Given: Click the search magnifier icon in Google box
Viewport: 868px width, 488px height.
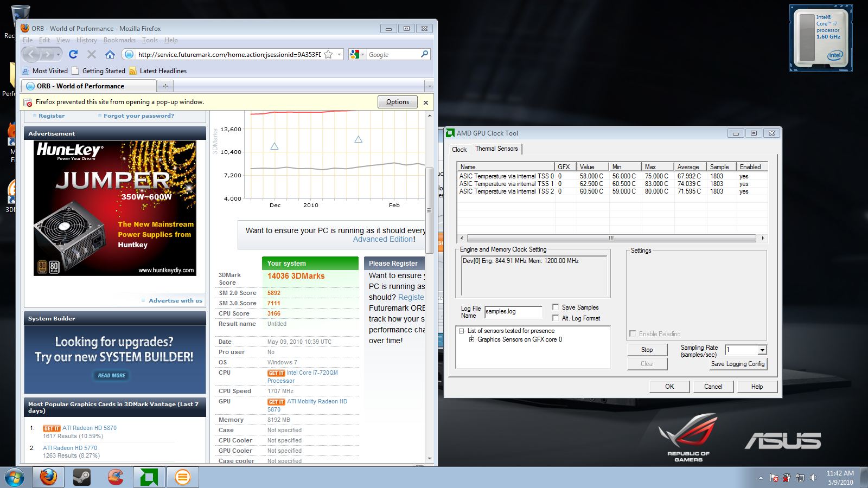Looking at the screenshot, I should pos(424,54).
